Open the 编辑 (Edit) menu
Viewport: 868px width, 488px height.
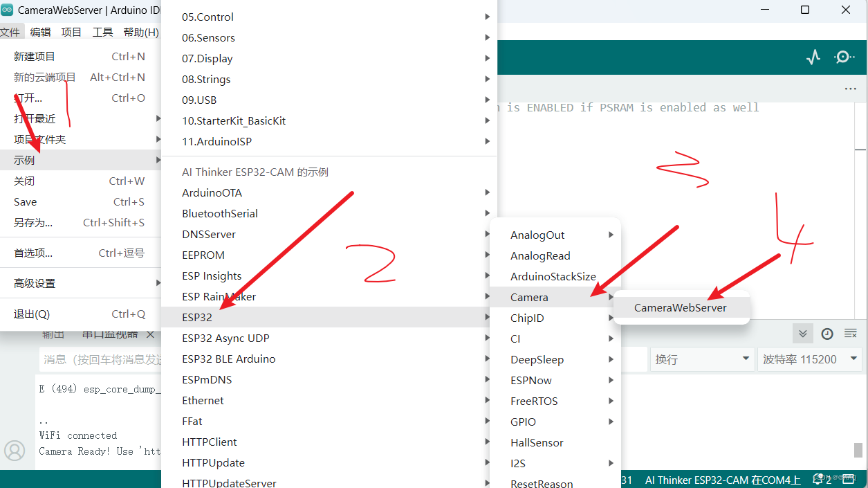coord(41,32)
